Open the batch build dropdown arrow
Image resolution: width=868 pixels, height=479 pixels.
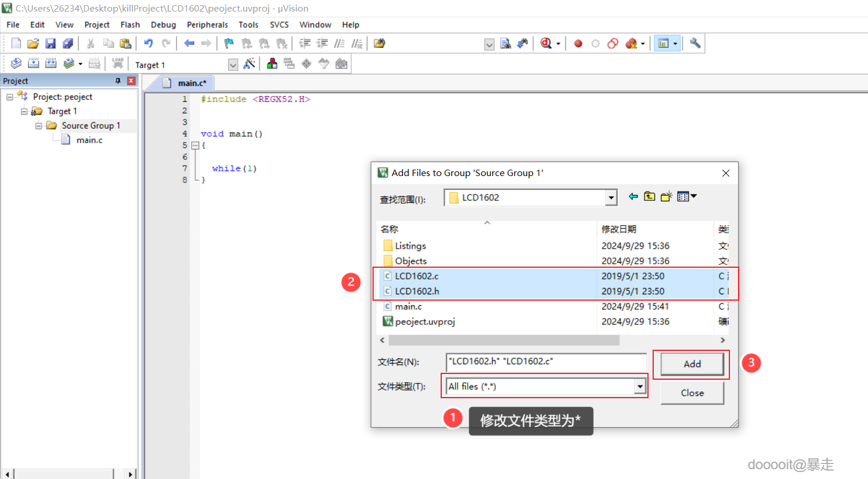tap(80, 64)
